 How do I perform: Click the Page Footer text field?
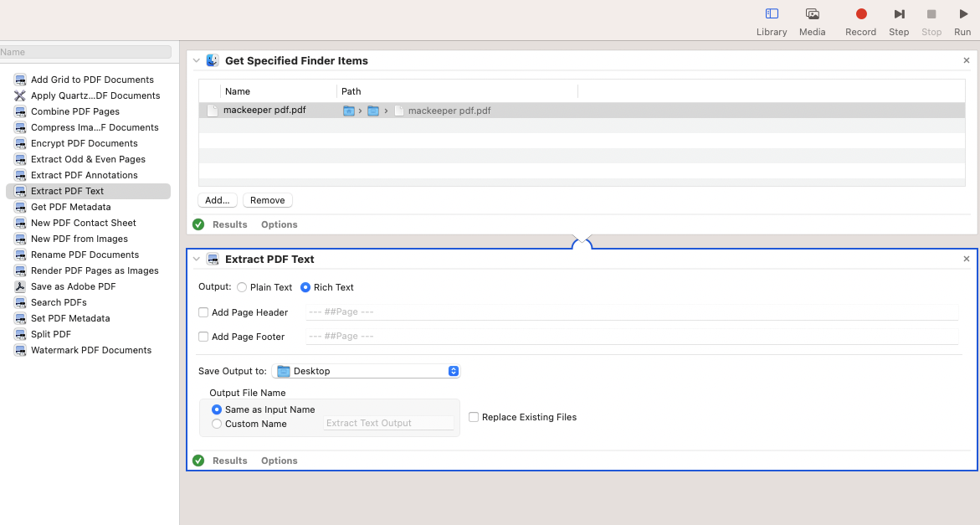pos(632,337)
